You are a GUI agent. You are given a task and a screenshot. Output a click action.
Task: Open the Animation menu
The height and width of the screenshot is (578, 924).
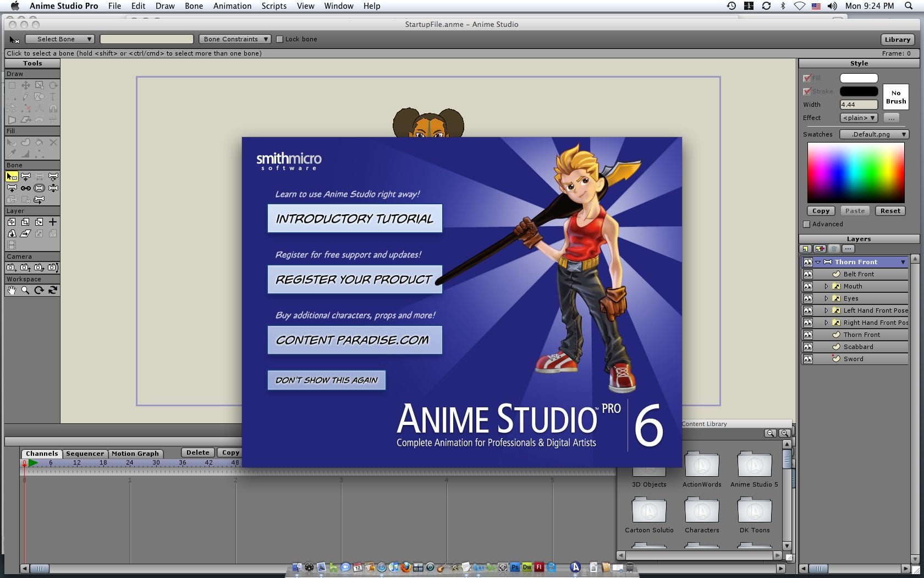[232, 6]
